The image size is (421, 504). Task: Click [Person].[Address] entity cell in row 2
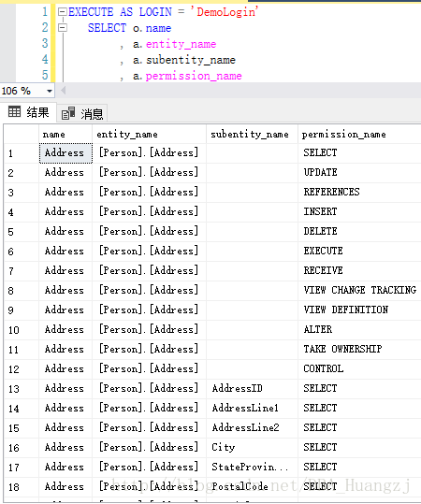tap(150, 173)
